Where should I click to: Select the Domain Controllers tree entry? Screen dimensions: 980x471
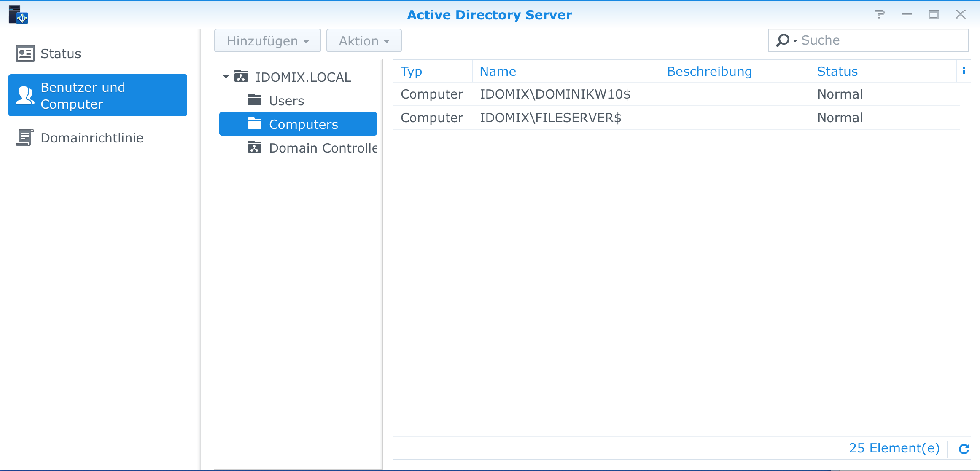tap(298, 147)
